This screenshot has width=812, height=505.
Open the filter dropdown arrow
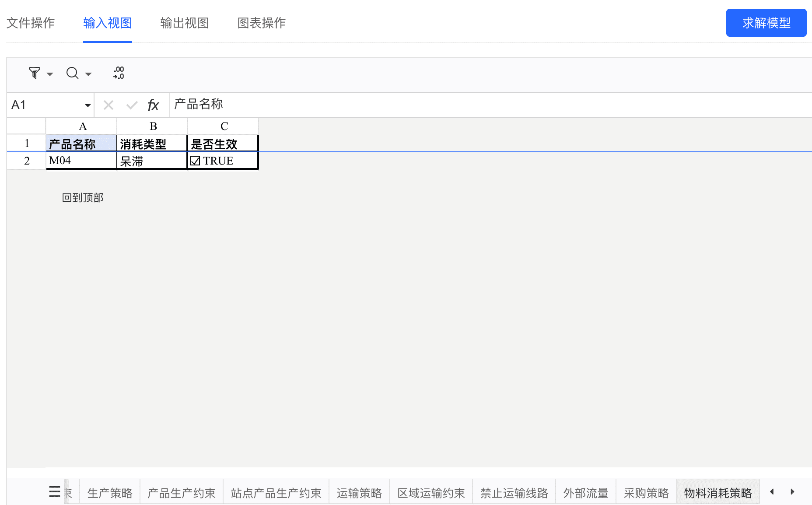[x=50, y=74]
